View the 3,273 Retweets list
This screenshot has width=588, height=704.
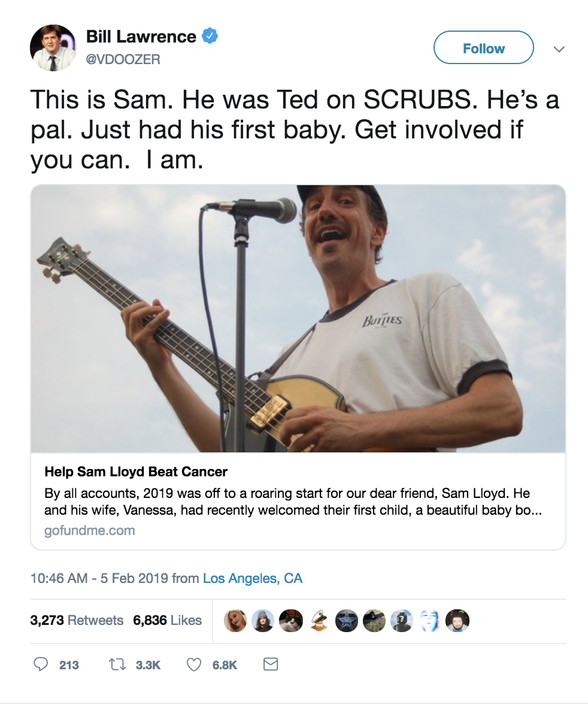[77, 620]
